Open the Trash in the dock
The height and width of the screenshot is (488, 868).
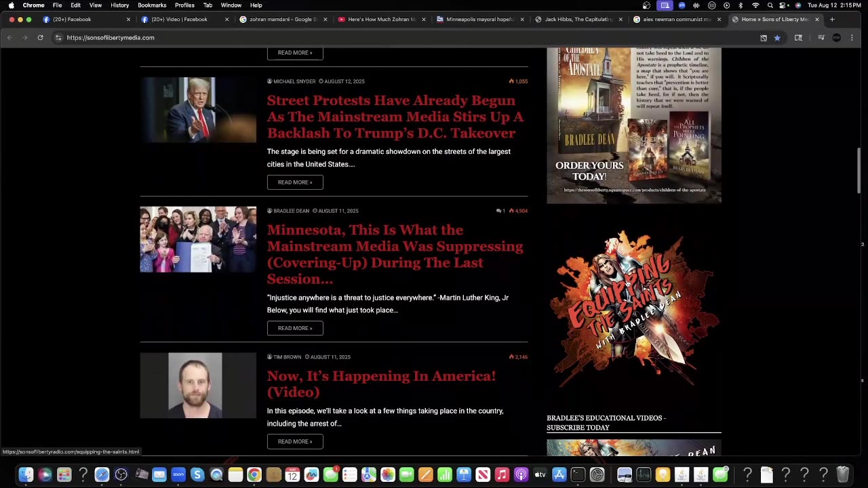click(842, 474)
